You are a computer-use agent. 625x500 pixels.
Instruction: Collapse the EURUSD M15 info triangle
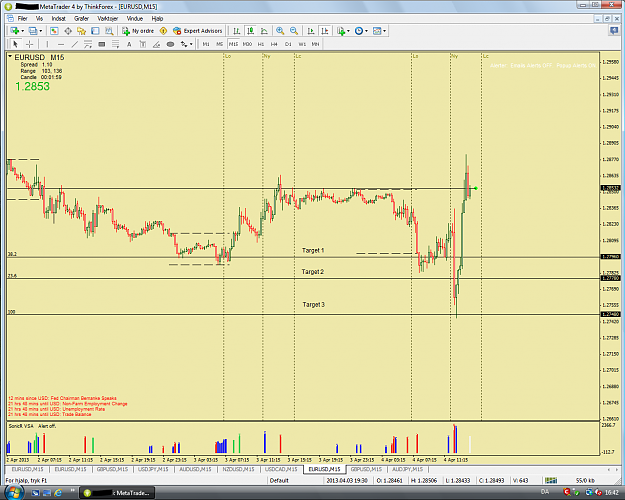click(x=10, y=57)
